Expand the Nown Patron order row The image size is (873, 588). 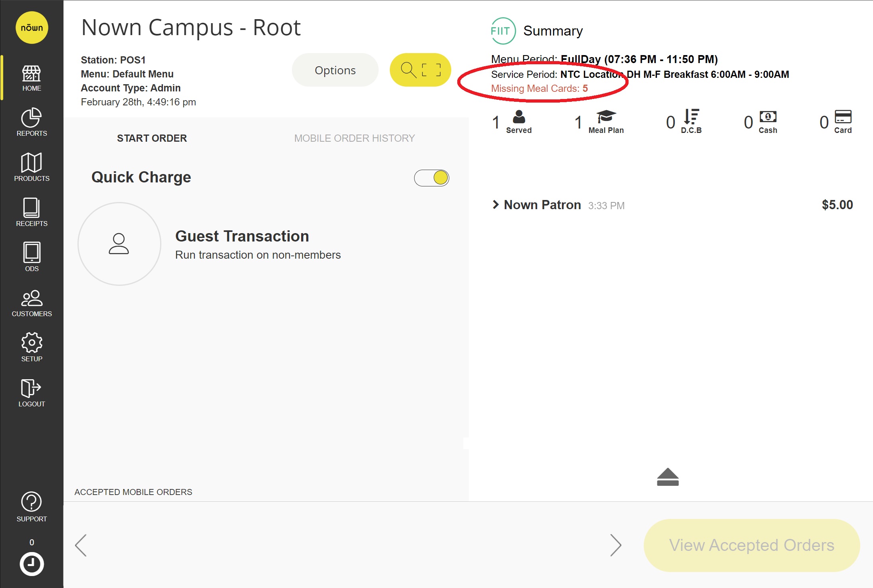point(496,204)
